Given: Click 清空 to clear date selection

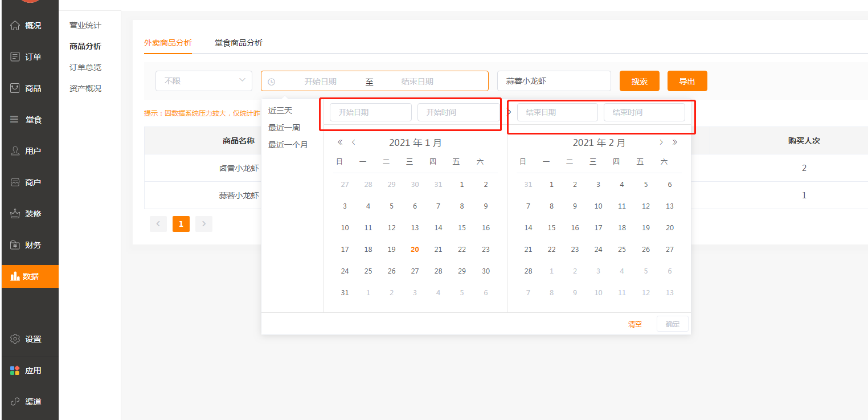Looking at the screenshot, I should point(635,324).
